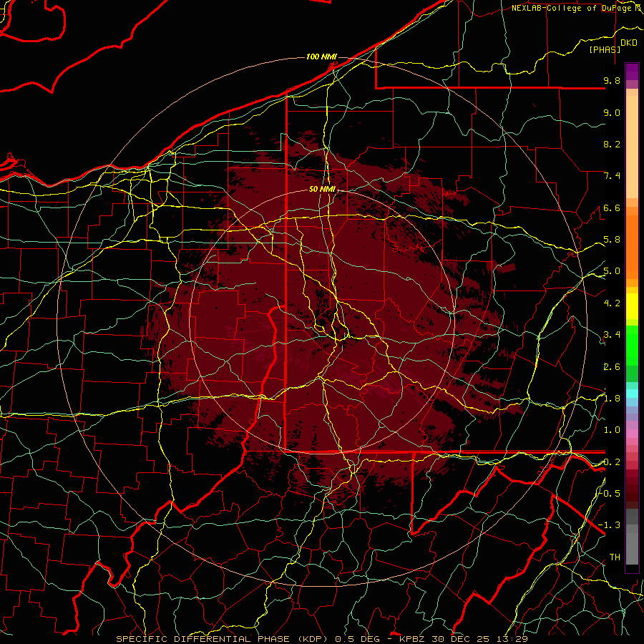The height and width of the screenshot is (644, 644).
Task: Click the 5.8 scale value label
Action: [612, 240]
